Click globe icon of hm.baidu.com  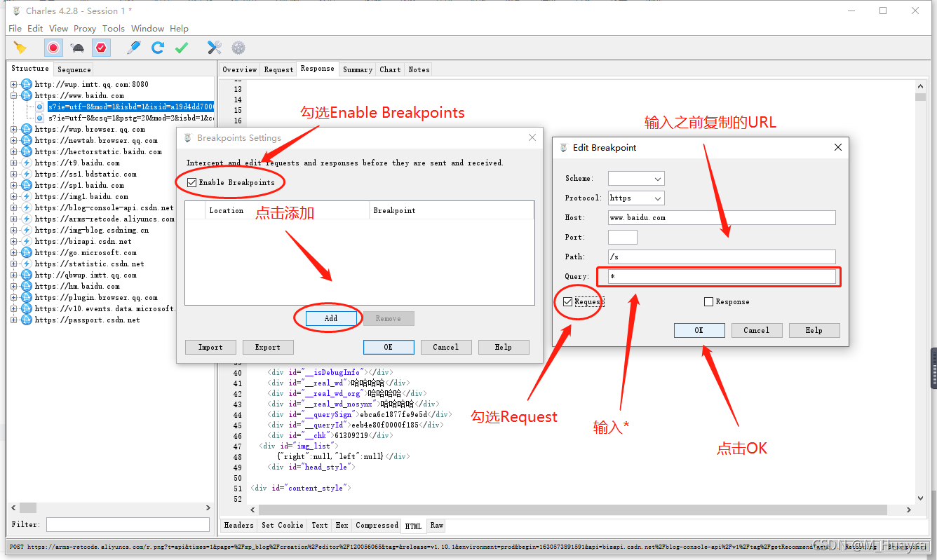27,286
